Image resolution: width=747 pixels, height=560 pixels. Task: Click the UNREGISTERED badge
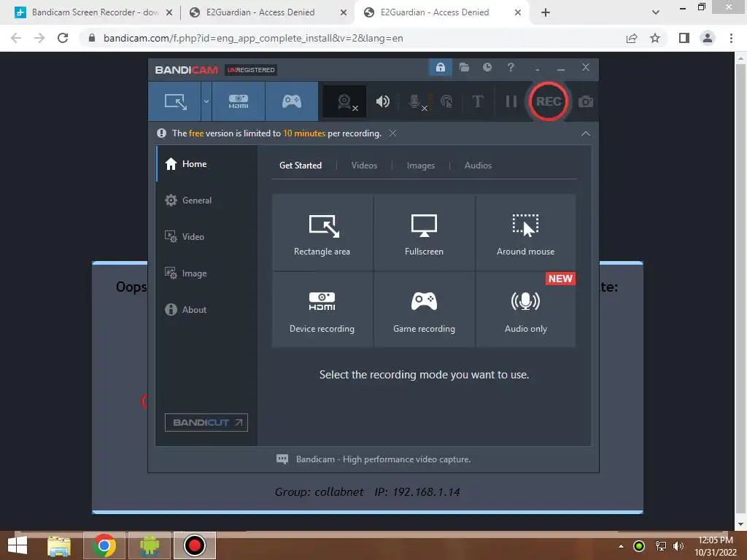(x=251, y=70)
